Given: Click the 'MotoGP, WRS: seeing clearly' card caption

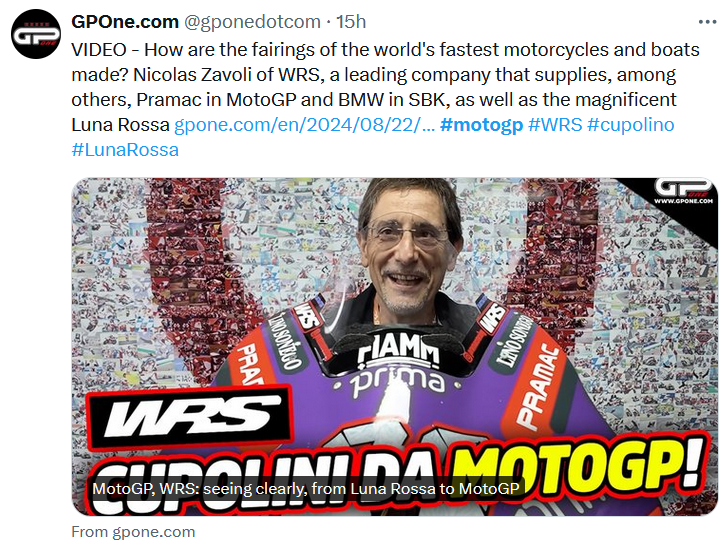Looking at the screenshot, I should [306, 489].
